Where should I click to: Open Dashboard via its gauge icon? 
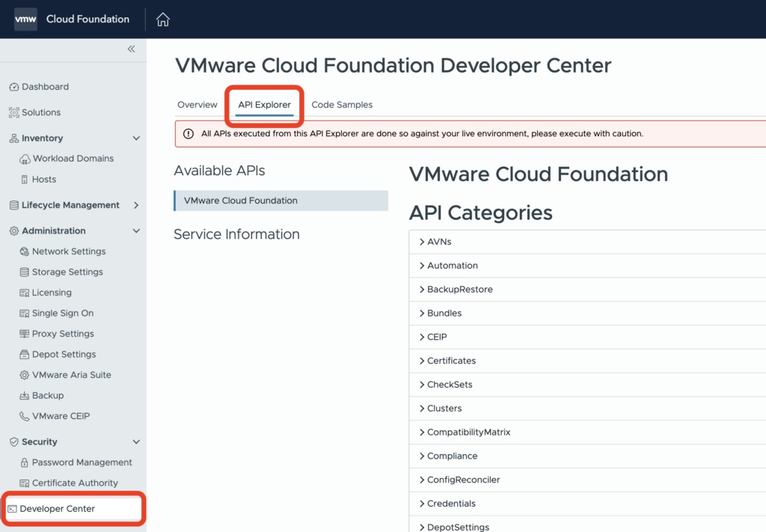click(13, 88)
